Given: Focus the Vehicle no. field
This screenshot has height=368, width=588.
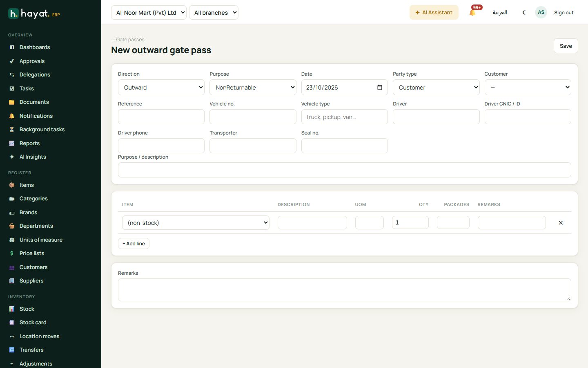Looking at the screenshot, I should click(x=253, y=117).
